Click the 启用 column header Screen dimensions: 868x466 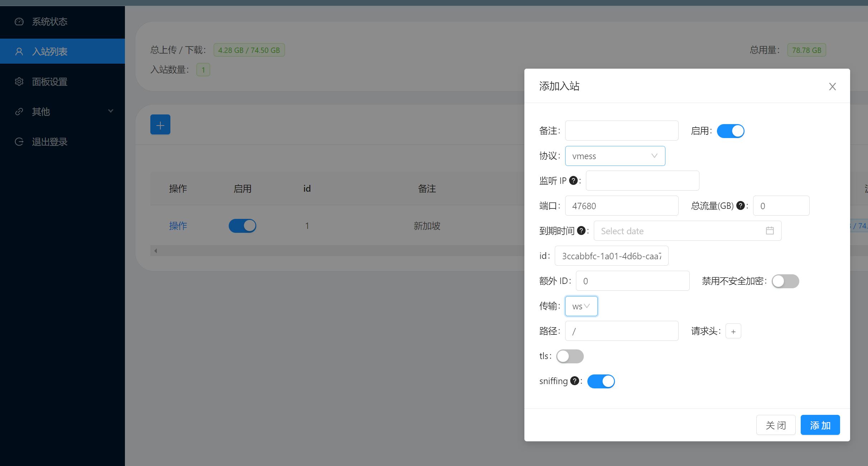click(x=242, y=188)
